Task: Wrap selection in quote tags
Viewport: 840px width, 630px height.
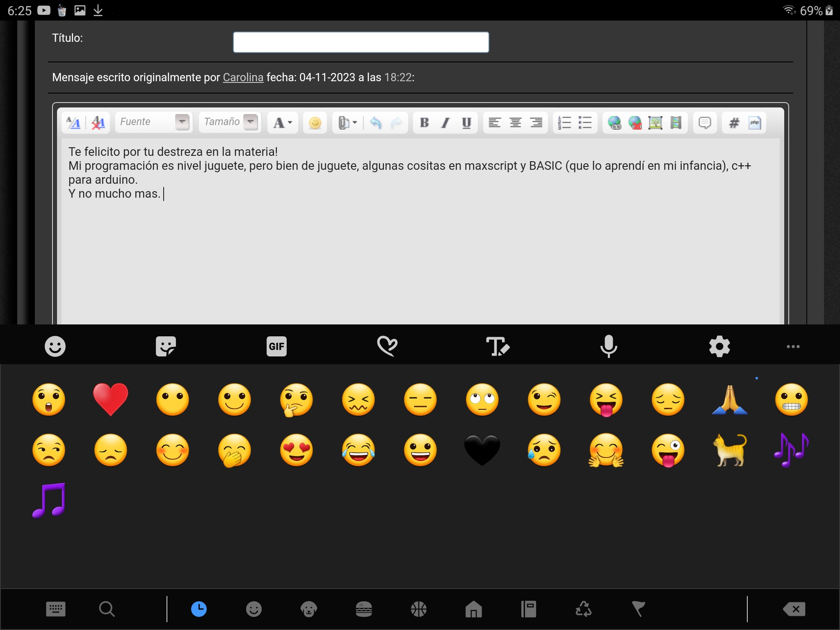Action: click(x=705, y=123)
